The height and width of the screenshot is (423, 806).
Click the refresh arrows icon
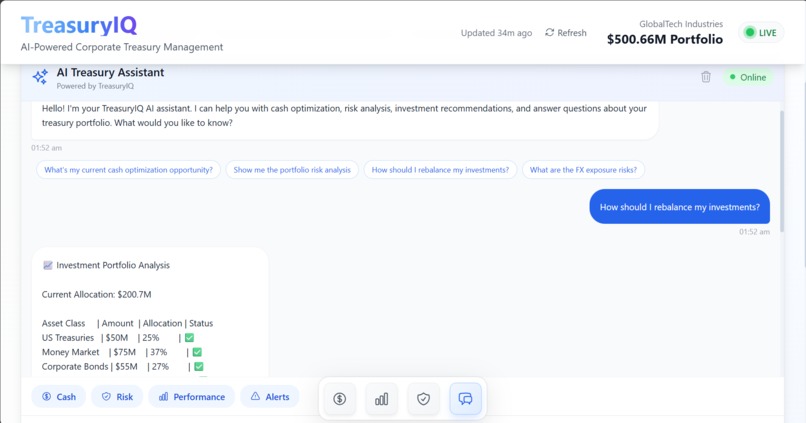point(549,32)
